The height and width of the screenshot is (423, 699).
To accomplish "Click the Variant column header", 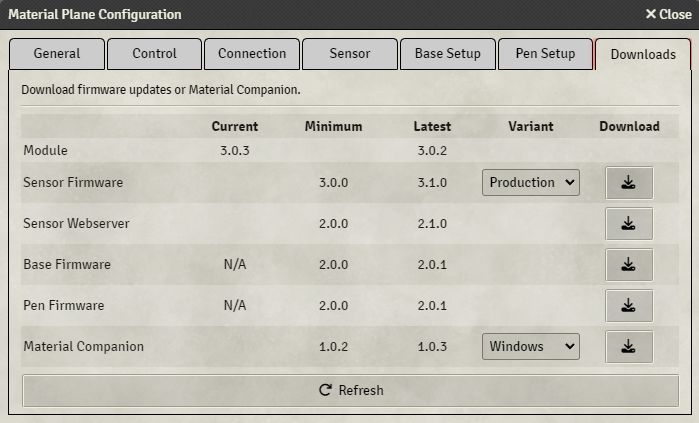I will [x=530, y=127].
